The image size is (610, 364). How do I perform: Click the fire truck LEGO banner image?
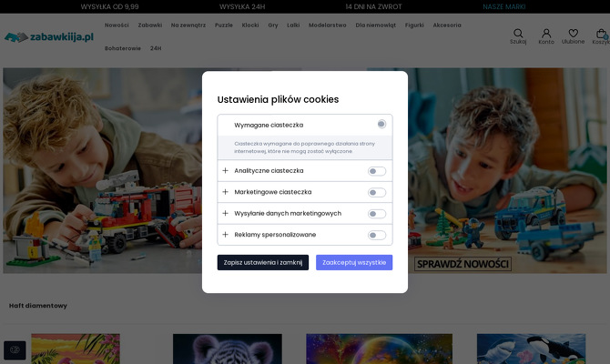point(102,171)
